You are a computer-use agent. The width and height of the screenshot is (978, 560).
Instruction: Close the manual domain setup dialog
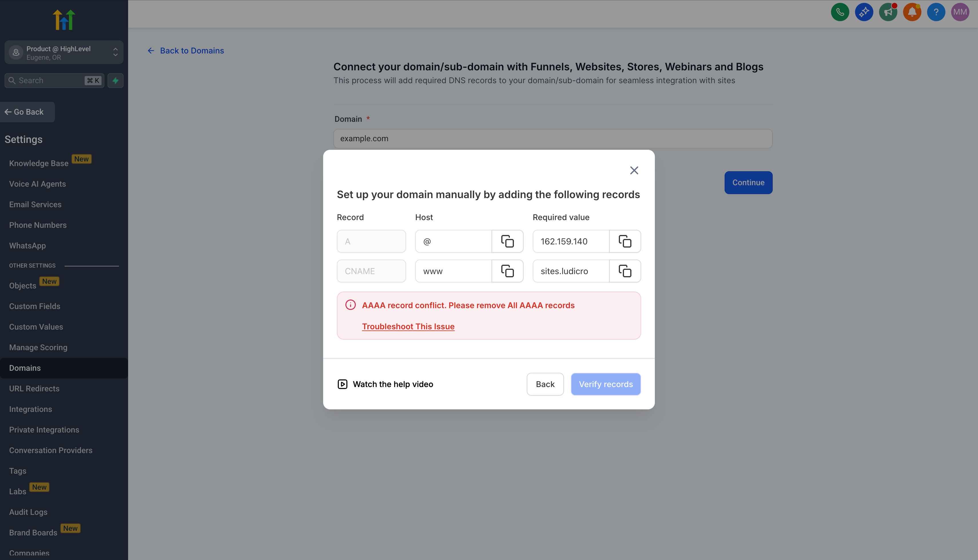click(x=634, y=170)
